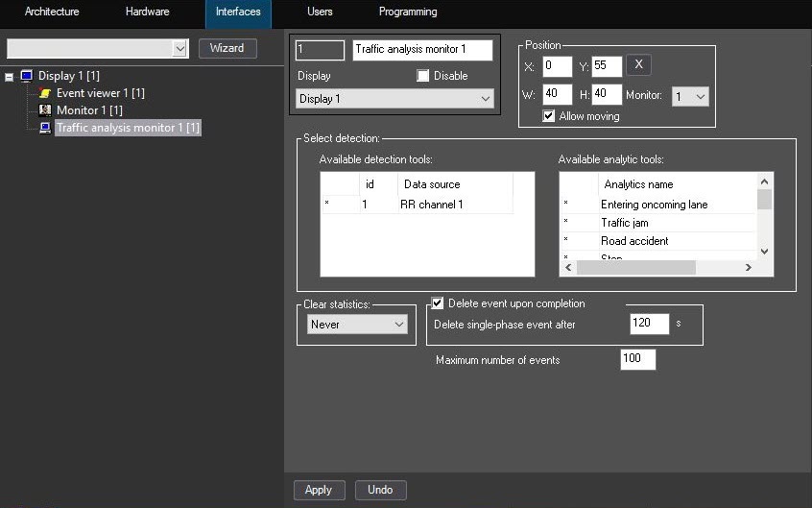Open the Display 1 parent dropdown

point(394,99)
